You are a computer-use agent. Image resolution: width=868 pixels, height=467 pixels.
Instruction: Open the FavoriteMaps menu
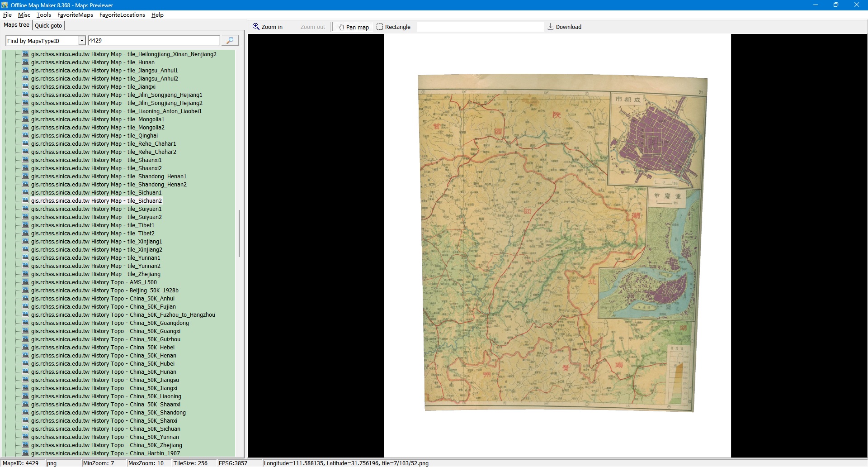[x=75, y=15]
